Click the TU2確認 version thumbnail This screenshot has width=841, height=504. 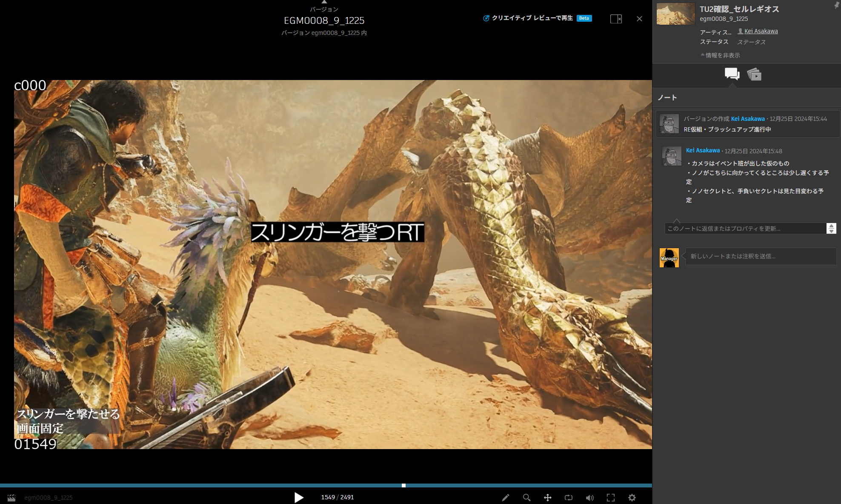pyautogui.click(x=675, y=14)
